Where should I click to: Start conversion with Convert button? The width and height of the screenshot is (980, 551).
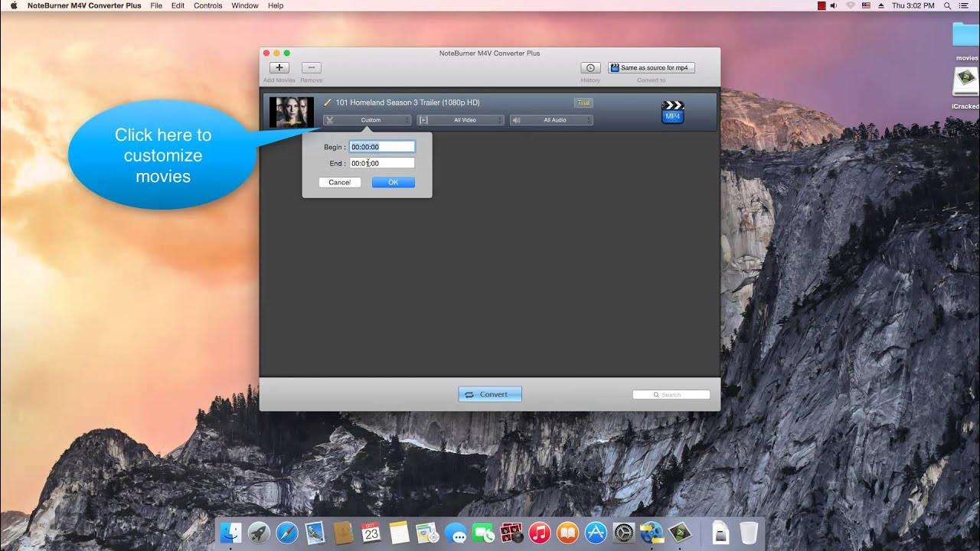(490, 394)
